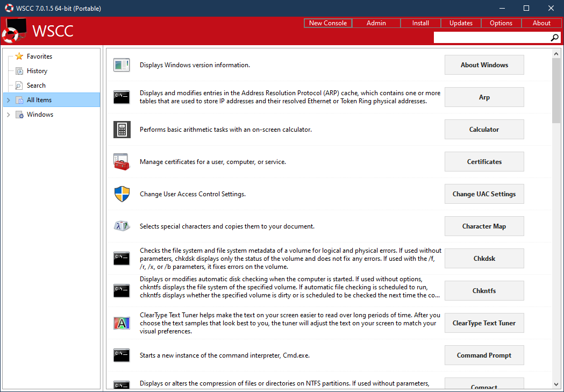Run the Chkntfs button
Screen dimensions: 564x392
point(484,290)
